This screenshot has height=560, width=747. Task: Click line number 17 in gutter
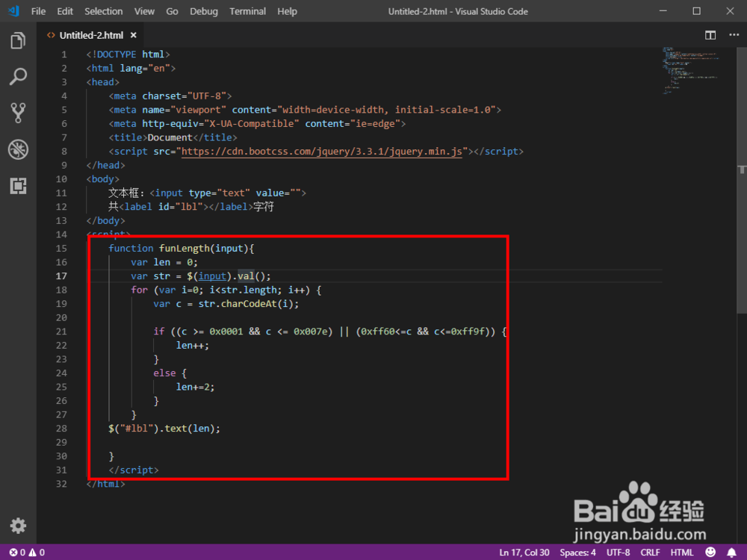[61, 276]
